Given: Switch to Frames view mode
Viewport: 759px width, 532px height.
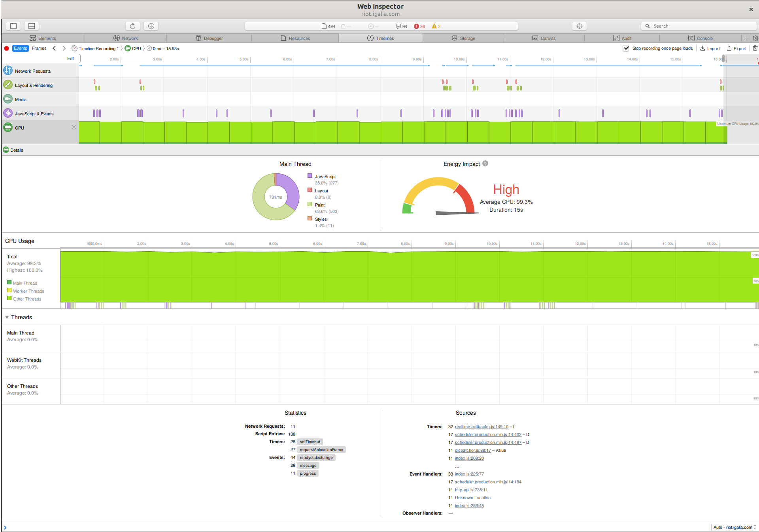Looking at the screenshot, I should point(39,48).
